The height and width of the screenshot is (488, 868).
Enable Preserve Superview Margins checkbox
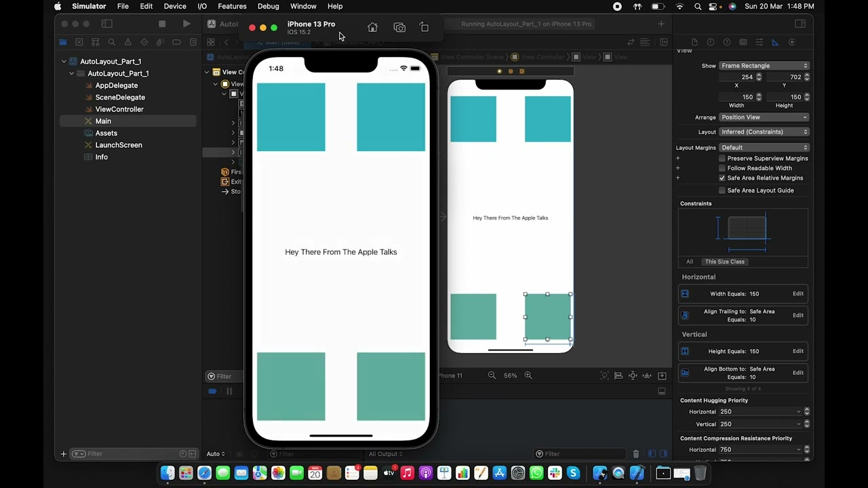click(x=722, y=159)
